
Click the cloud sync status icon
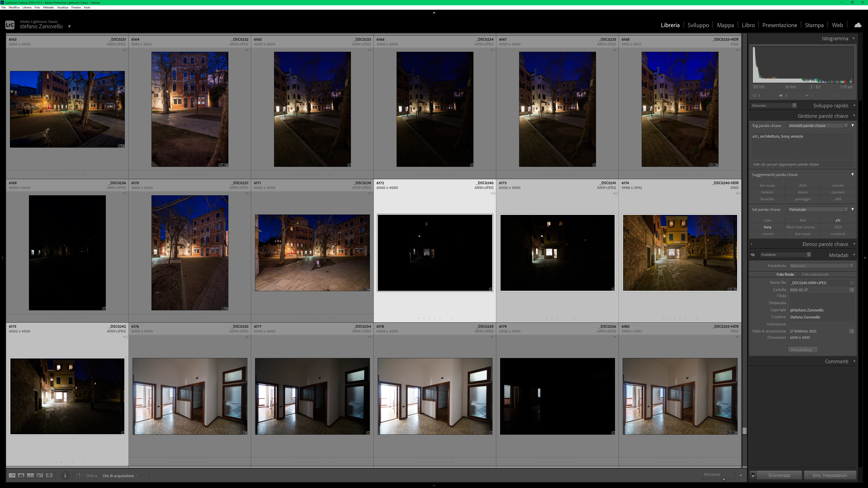tap(858, 25)
